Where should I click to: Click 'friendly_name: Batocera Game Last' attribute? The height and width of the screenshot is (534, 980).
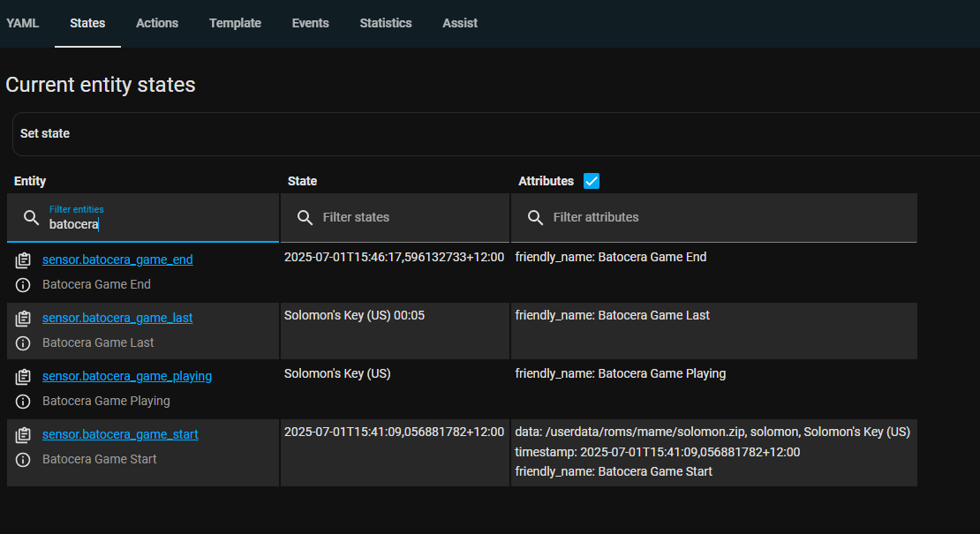click(613, 315)
